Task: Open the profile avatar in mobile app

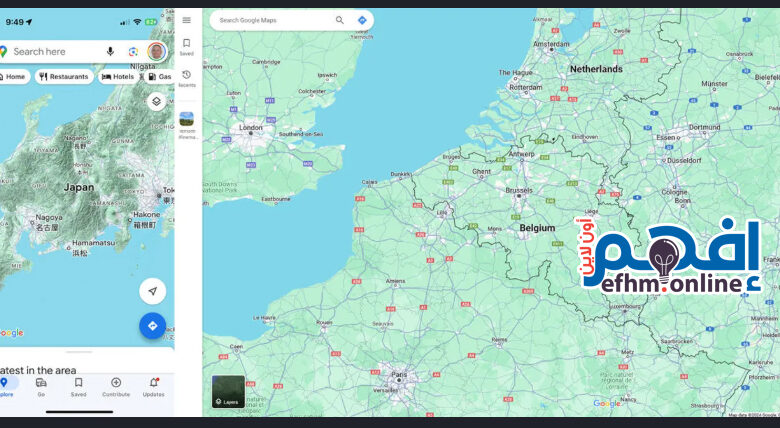Action: 156,51
